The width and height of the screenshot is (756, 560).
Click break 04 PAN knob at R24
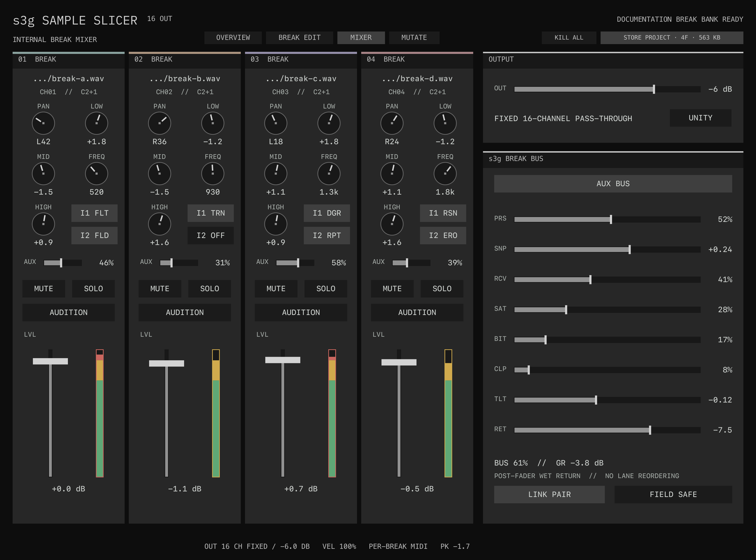click(x=392, y=123)
